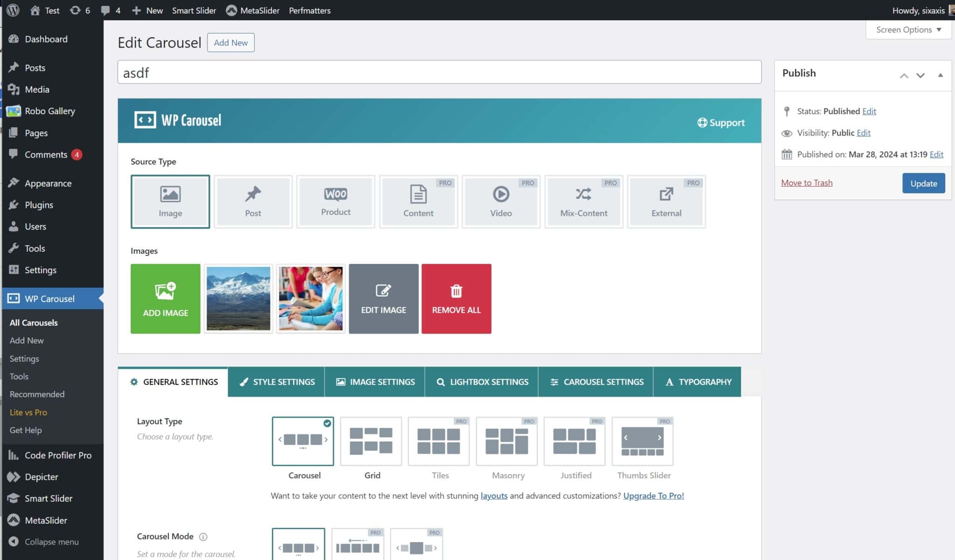Click the blue Update button
The height and width of the screenshot is (560, 955).
tap(923, 183)
